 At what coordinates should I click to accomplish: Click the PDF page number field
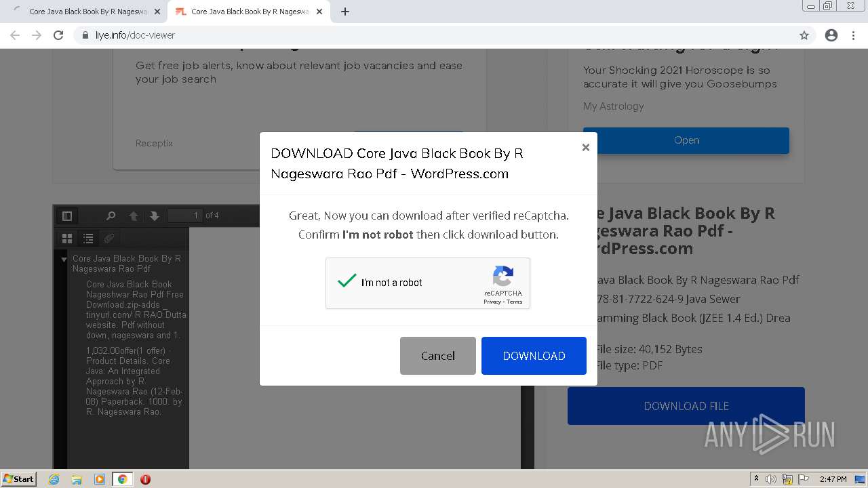pos(185,216)
